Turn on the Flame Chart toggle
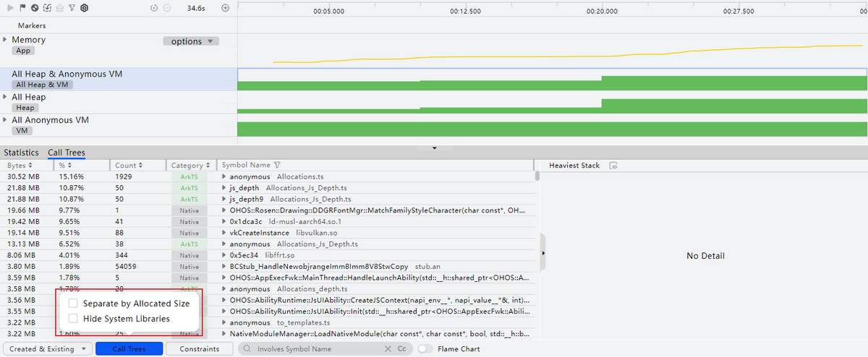Viewport: 868px width, 357px height. point(425,349)
